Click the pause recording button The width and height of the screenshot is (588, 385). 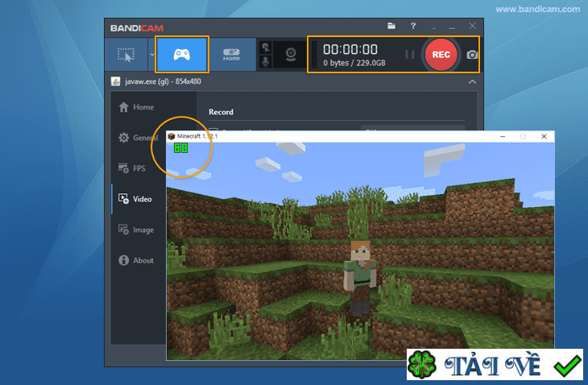point(409,55)
